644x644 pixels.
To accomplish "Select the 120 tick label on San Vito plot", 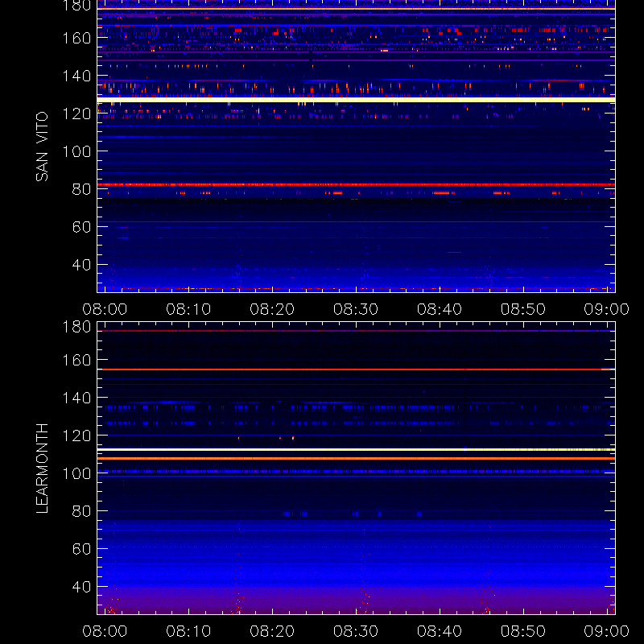I will tap(76, 114).
